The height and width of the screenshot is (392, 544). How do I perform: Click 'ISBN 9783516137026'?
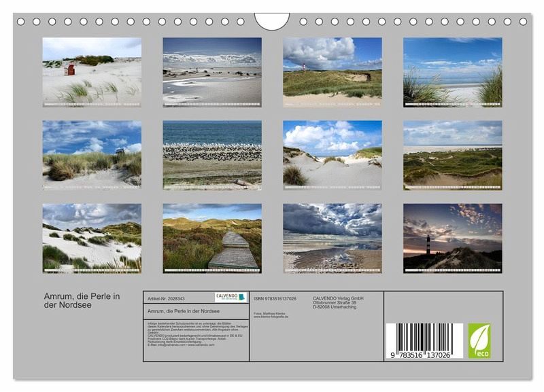(x=275, y=298)
